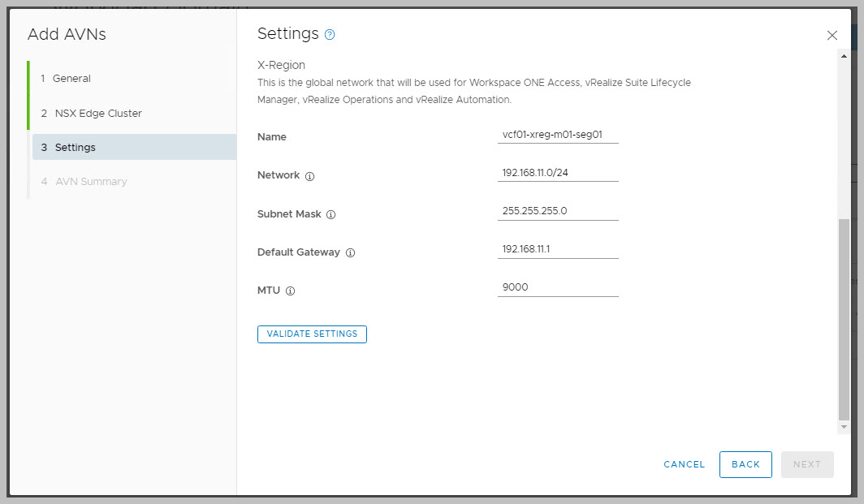Edit the X-Region Name field
864x504 pixels.
click(558, 134)
